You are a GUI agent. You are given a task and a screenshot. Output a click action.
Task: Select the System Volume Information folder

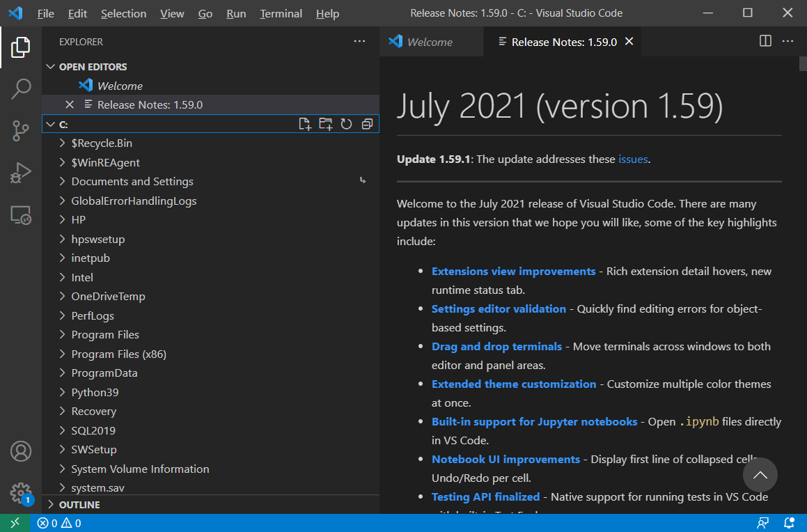210,469
